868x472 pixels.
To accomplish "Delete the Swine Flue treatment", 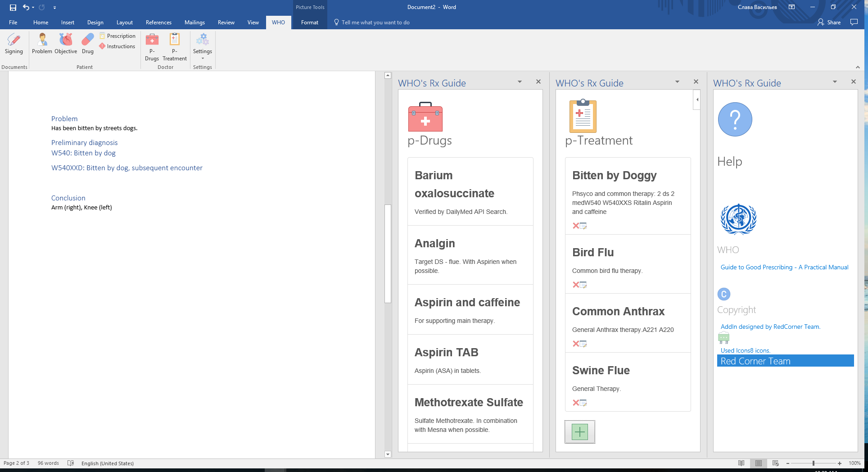I will (576, 403).
